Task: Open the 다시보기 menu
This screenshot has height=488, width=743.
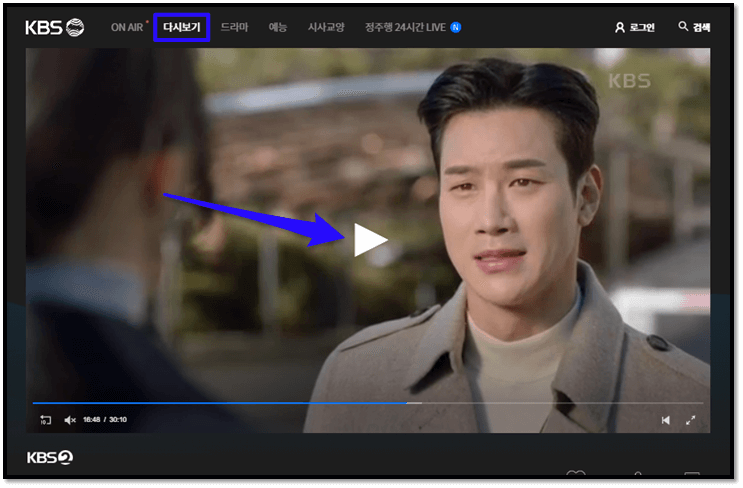Action: tap(182, 27)
